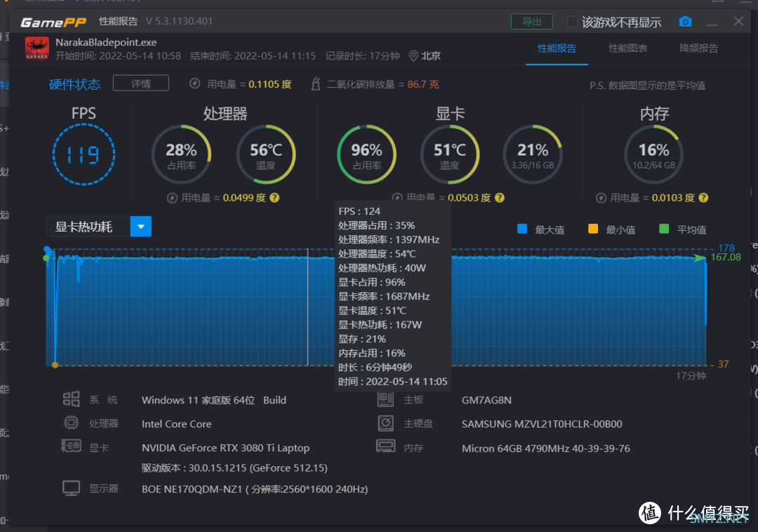Viewport: 758px width, 532px height.
Task: Switch to the 性能图表 tab
Action: [x=627, y=48]
